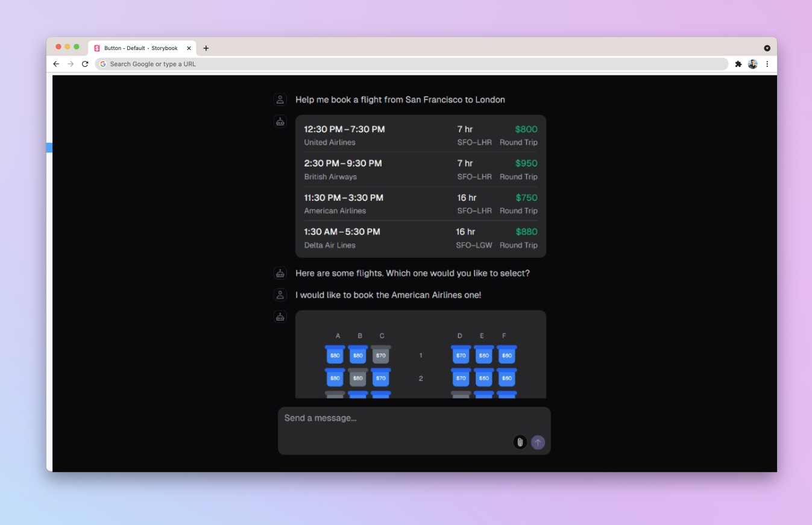812x525 pixels.
Task: Click the browser forward arrow
Action: pyautogui.click(x=71, y=64)
